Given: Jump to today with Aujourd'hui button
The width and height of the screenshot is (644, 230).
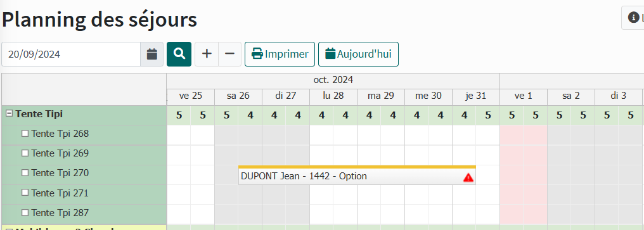Looking at the screenshot, I should 358,54.
